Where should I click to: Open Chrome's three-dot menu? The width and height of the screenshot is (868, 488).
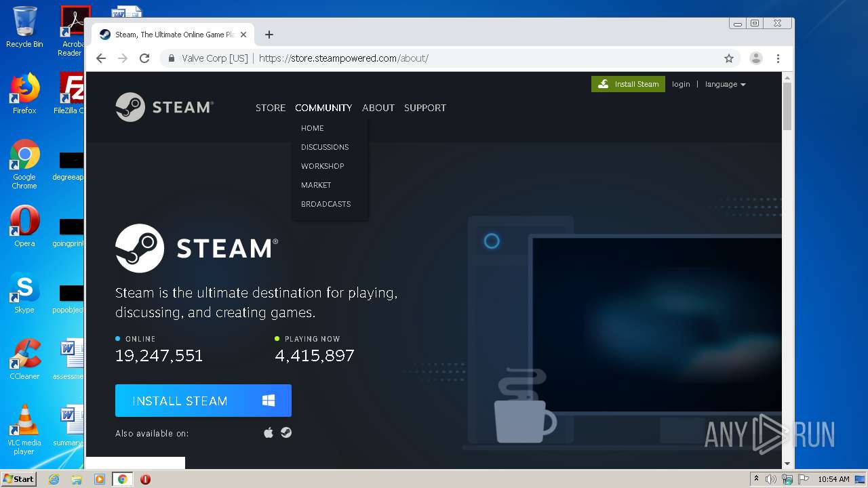click(778, 58)
